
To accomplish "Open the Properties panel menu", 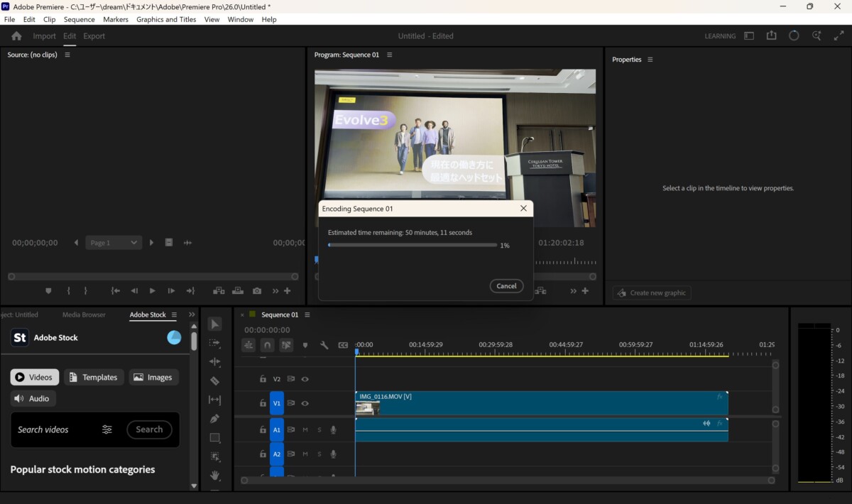I will pos(650,60).
